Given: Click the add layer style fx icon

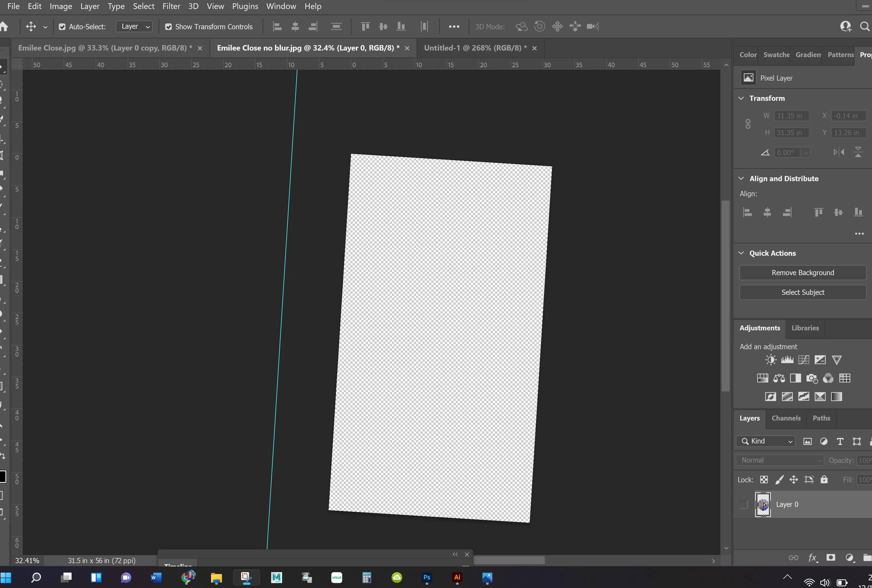Looking at the screenshot, I should [812, 558].
